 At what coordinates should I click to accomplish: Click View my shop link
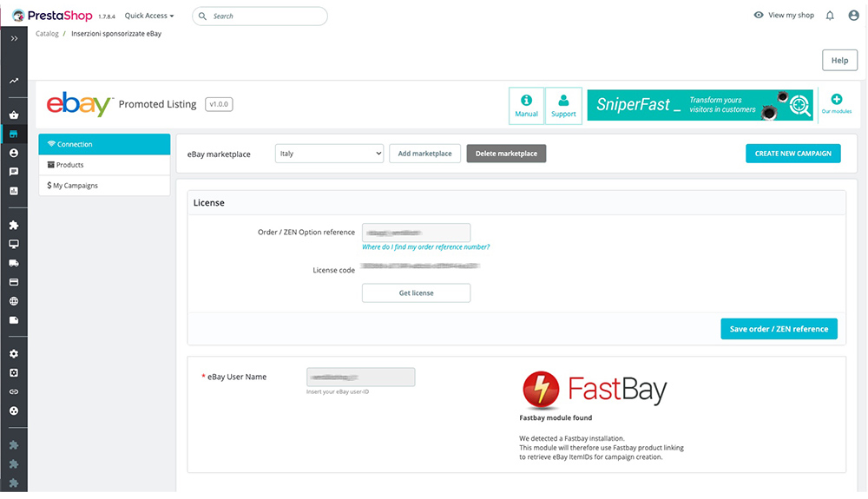784,15
